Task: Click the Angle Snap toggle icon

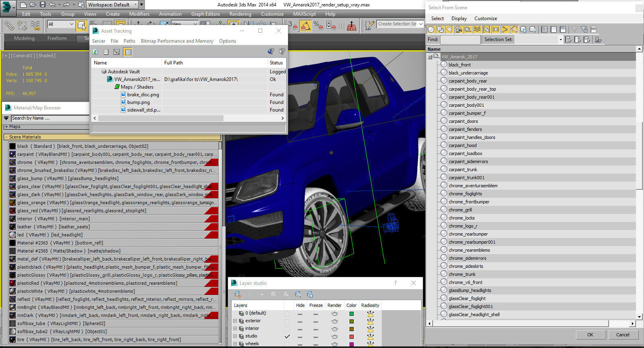Action: (x=306, y=25)
